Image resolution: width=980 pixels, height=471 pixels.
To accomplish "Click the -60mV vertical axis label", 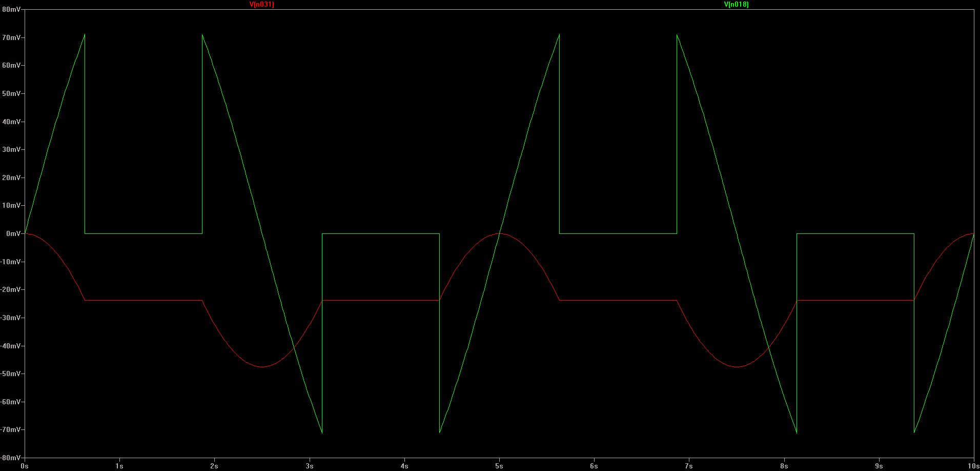I will pos(11,402).
